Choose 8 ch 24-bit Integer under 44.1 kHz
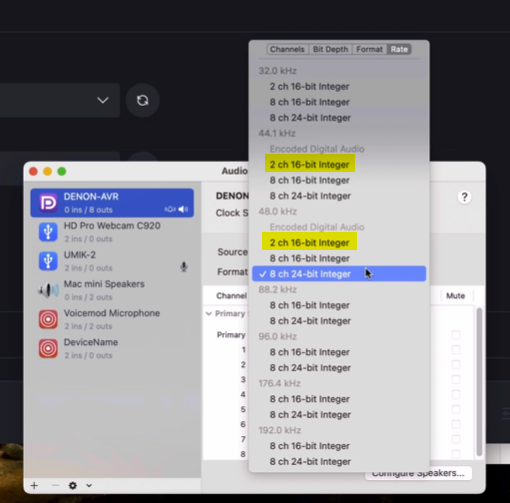Viewport: 510px width, 503px height. 339,196
